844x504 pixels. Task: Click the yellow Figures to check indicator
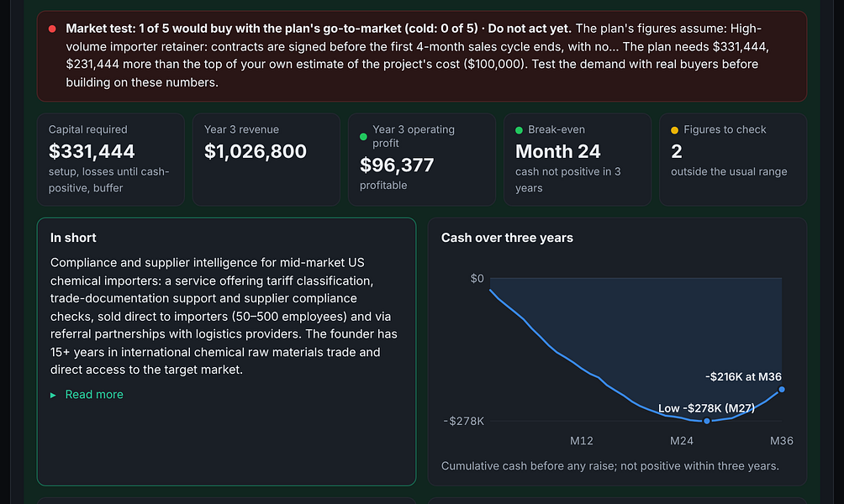pyautogui.click(x=674, y=130)
